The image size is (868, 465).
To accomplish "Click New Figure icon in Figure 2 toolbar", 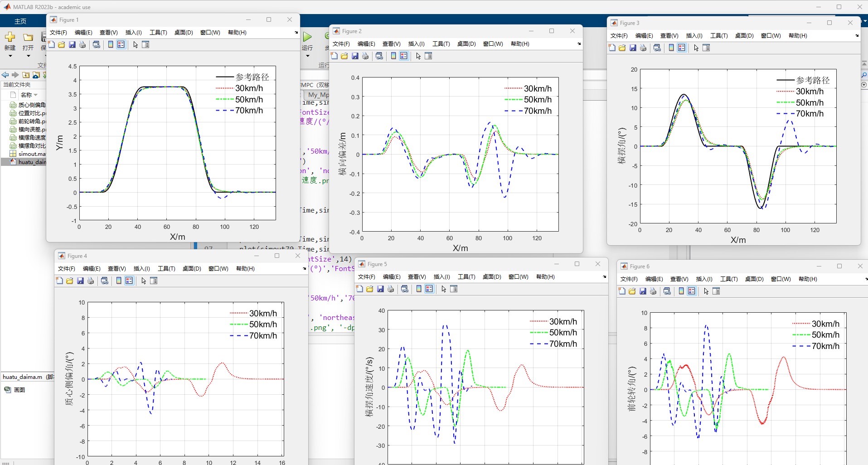I will tap(334, 56).
